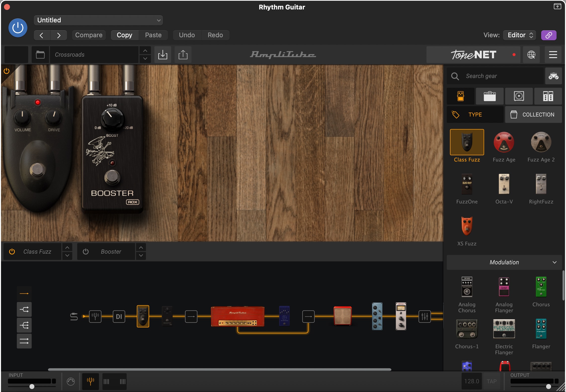Open the ToneNET panel

[x=473, y=54]
